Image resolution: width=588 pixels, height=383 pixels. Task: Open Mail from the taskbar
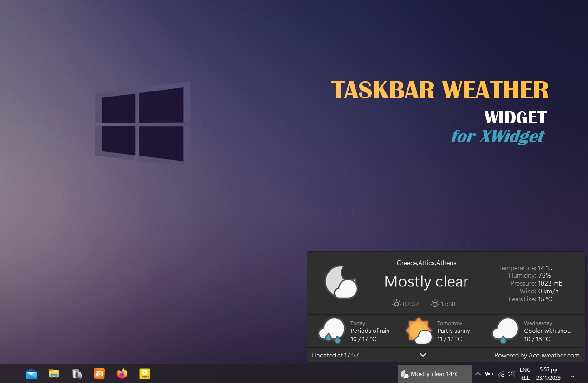point(31,373)
